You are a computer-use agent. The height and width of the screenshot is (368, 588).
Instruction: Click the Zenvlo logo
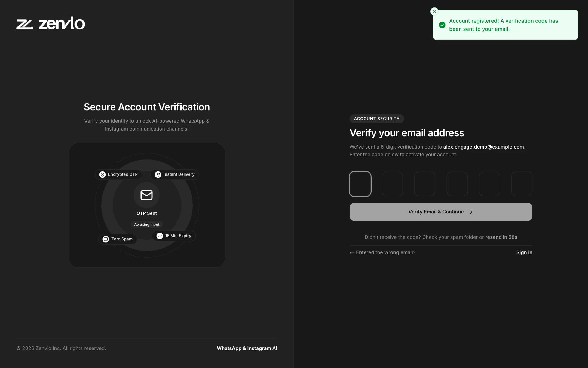point(51,23)
